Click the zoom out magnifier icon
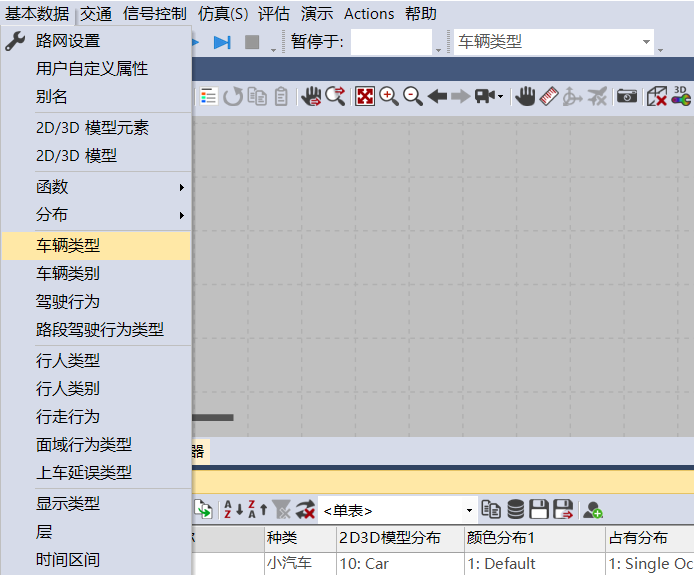 coord(413,96)
